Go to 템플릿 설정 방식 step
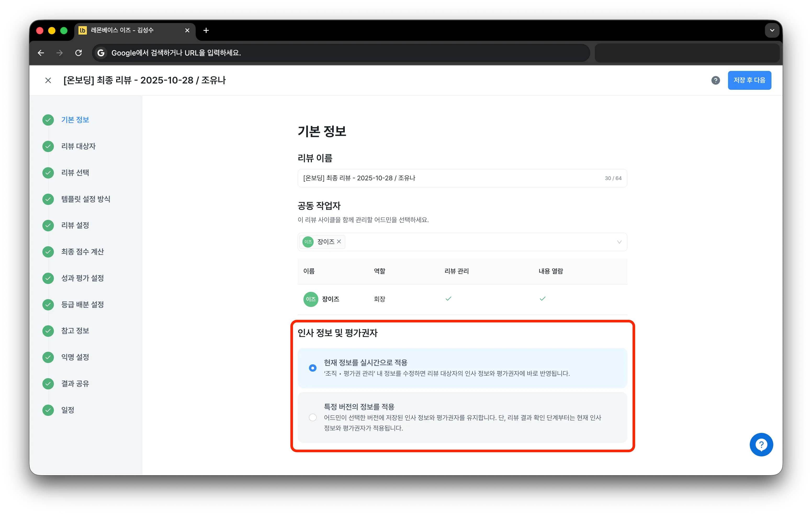This screenshot has height=514, width=812. click(x=86, y=199)
